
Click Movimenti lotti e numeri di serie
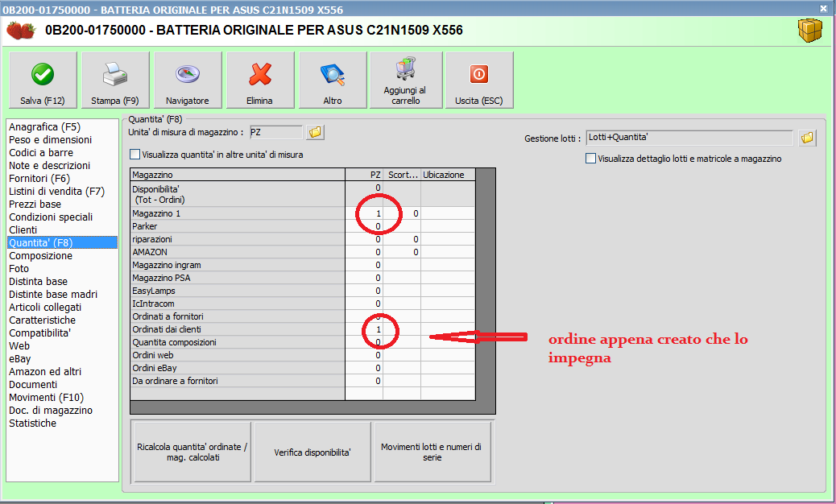click(x=432, y=452)
